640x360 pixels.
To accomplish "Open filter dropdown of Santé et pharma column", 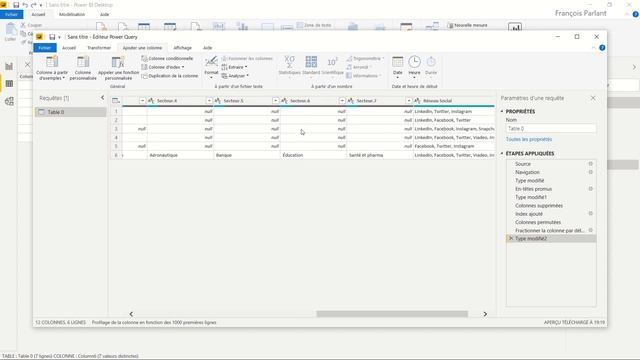I will [409, 101].
